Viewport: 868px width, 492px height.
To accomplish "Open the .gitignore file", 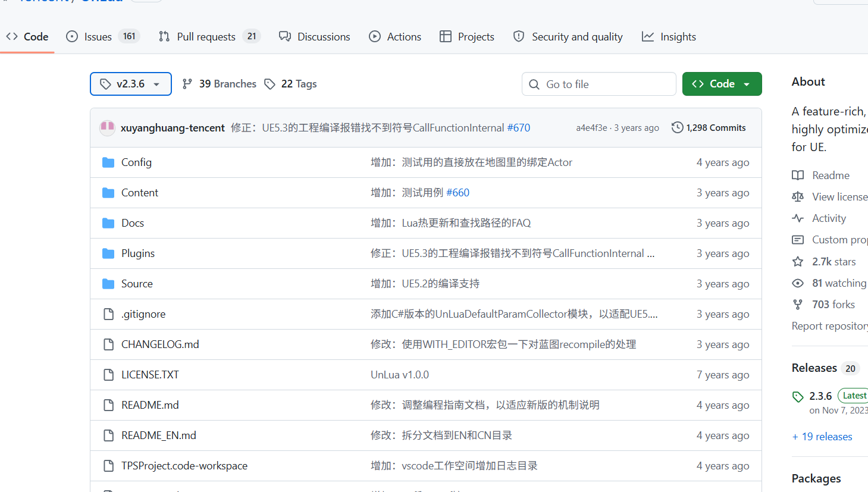I will [143, 314].
